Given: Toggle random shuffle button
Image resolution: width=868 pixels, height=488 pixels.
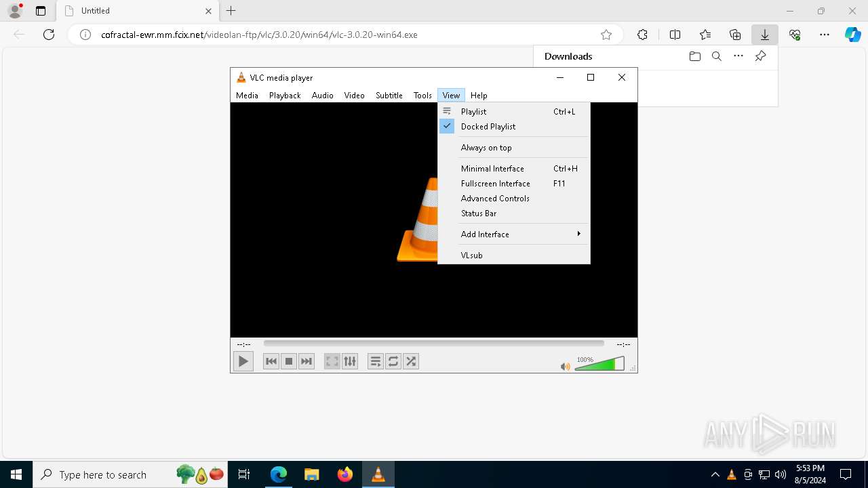Looking at the screenshot, I should point(410,362).
